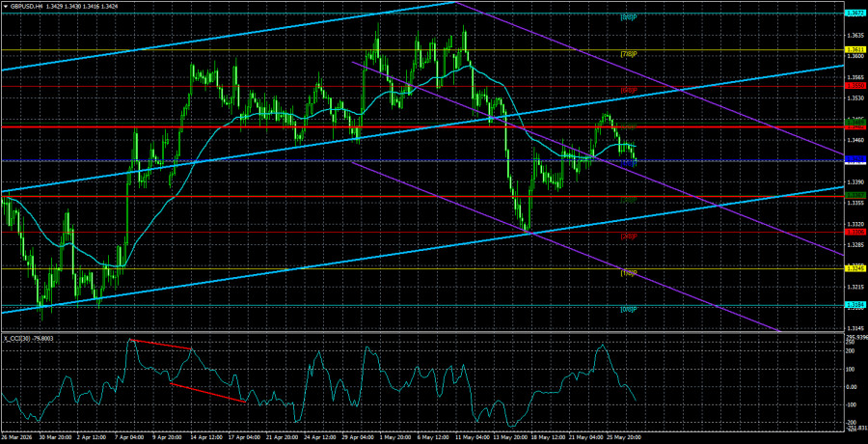Click the 200 level on the CCI scale
The height and width of the screenshot is (444, 868).
coord(852,350)
